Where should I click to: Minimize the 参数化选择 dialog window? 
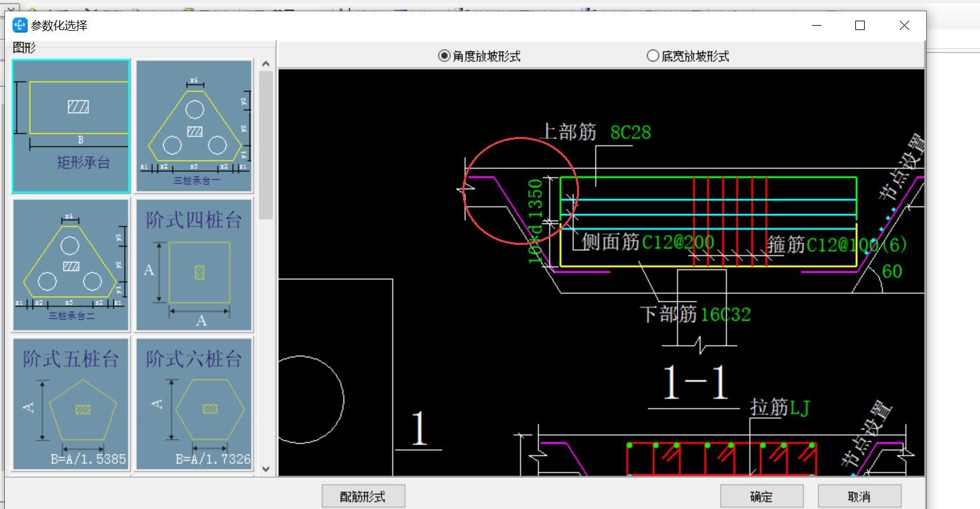pos(816,25)
